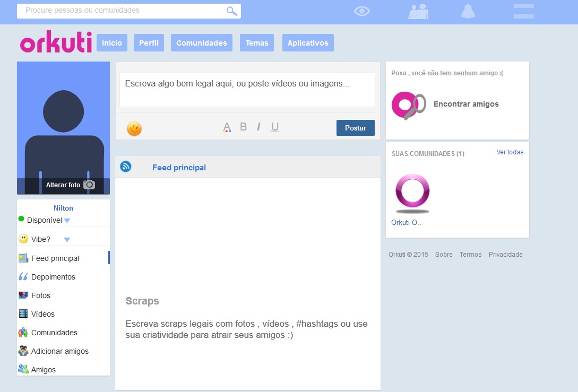Viewport: 578px width, 392px height.
Task: Click the Orkuti © 2015 footer text
Action: [x=409, y=254]
